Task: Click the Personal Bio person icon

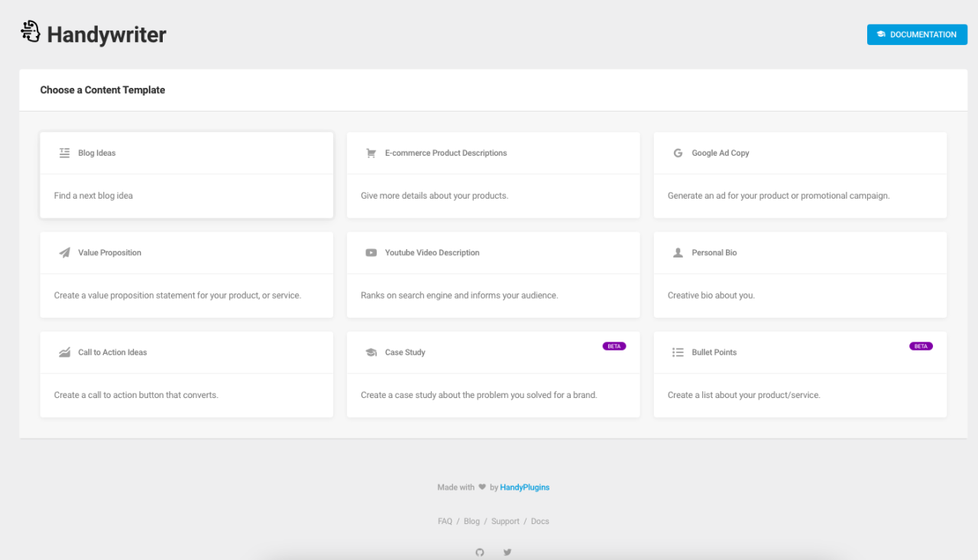Action: [x=678, y=252]
